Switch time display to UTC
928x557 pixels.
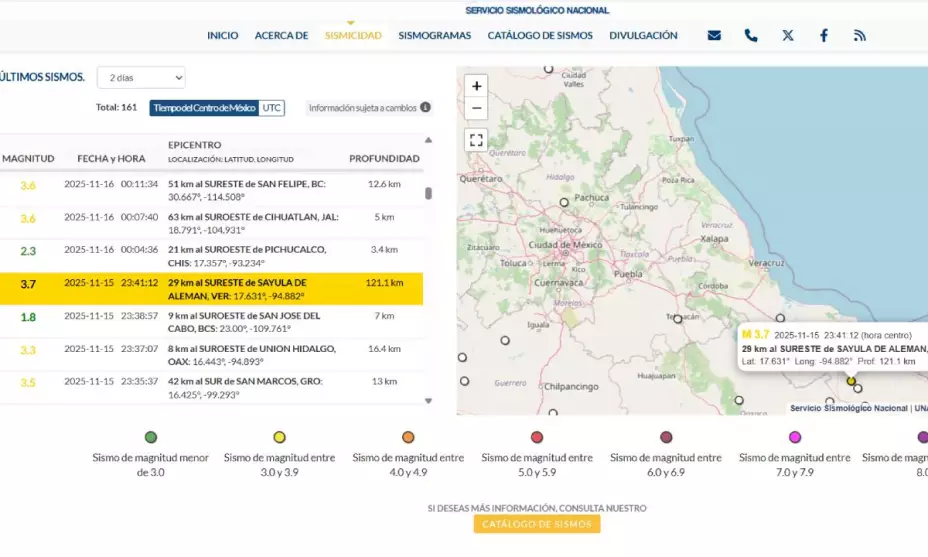click(272, 108)
